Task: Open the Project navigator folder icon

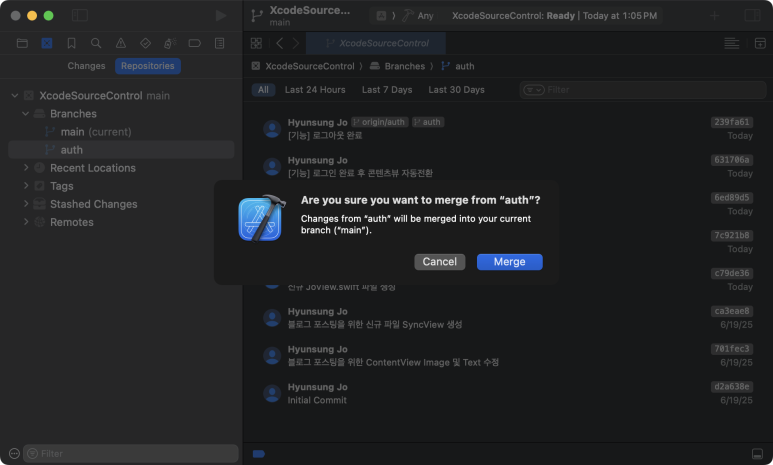Action: point(22,43)
